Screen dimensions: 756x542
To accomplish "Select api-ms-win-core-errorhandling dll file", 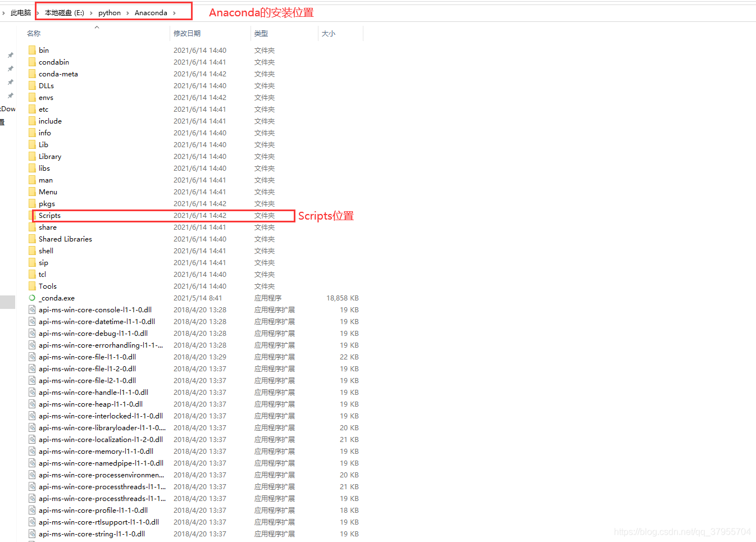I will tap(101, 345).
